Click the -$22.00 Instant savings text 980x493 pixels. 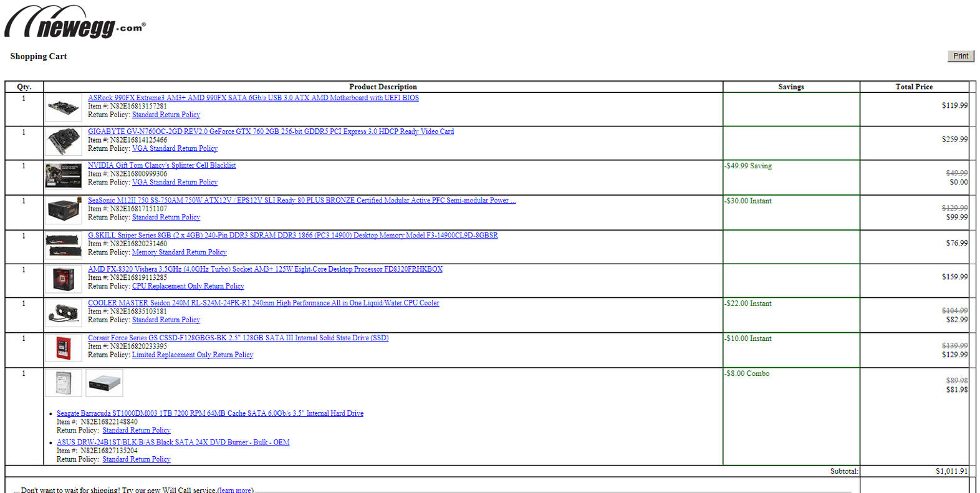coord(748,304)
